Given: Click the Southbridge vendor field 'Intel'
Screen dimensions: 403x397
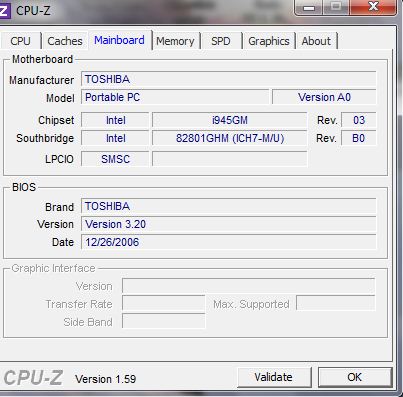Looking at the screenshot, I should pyautogui.click(x=115, y=138).
